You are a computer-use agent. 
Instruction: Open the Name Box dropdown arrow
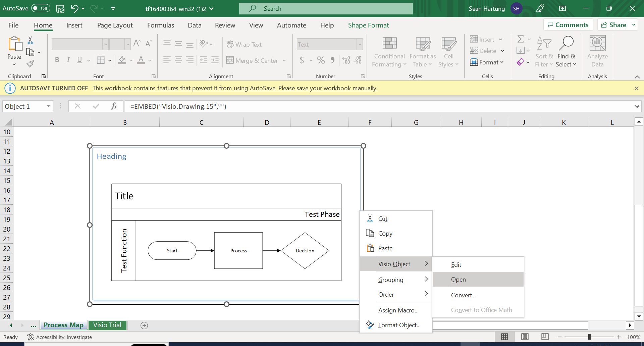pyautogui.click(x=48, y=106)
